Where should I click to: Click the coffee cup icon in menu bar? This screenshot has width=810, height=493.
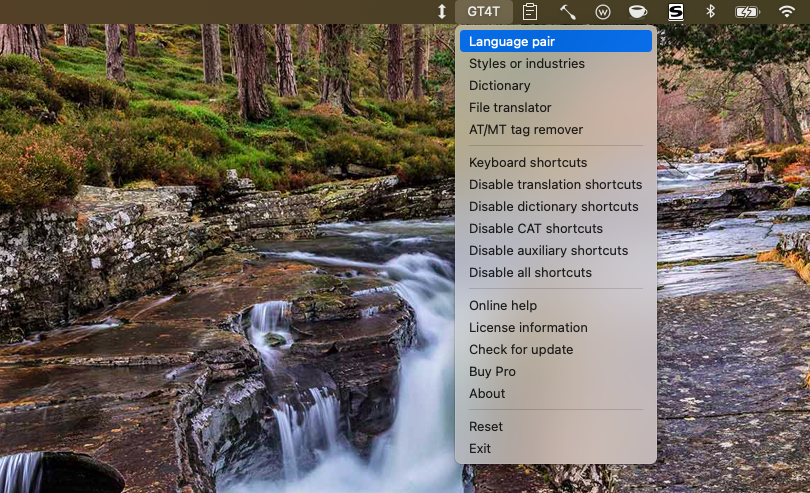coord(637,12)
